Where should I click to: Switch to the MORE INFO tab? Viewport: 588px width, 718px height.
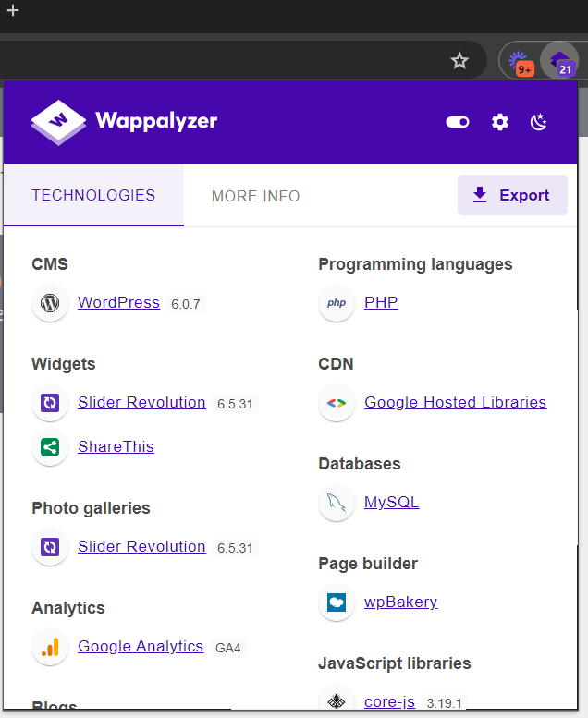tap(256, 196)
